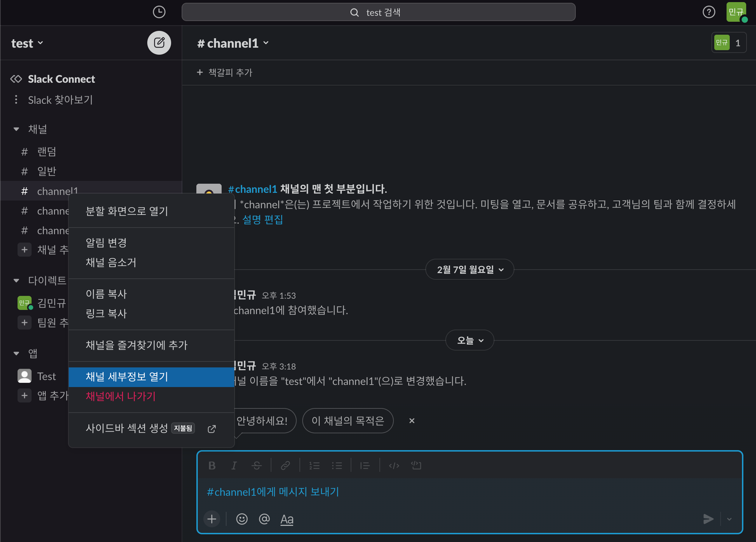Image resolution: width=756 pixels, height=542 pixels.
Task: Open the history clock icon
Action: (x=159, y=12)
